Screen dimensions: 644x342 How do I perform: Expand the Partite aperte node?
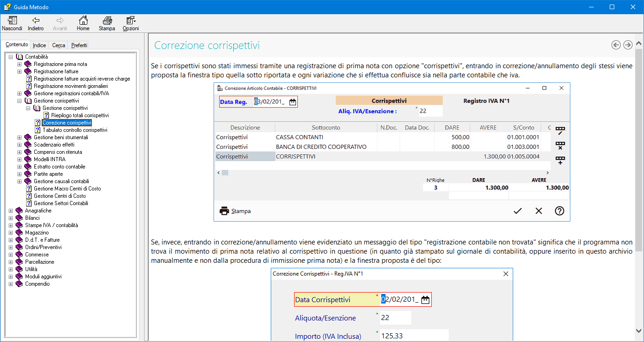point(19,174)
